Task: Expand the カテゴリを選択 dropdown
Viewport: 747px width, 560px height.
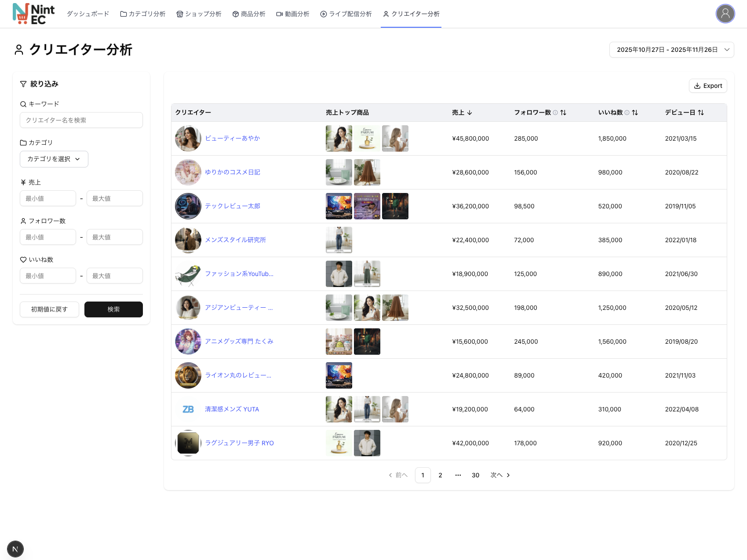Action: (x=54, y=159)
